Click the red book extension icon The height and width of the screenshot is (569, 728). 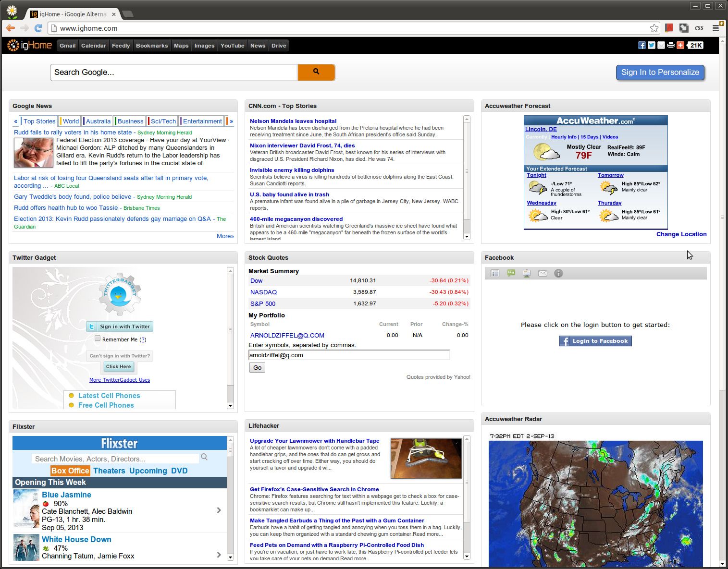669,28
